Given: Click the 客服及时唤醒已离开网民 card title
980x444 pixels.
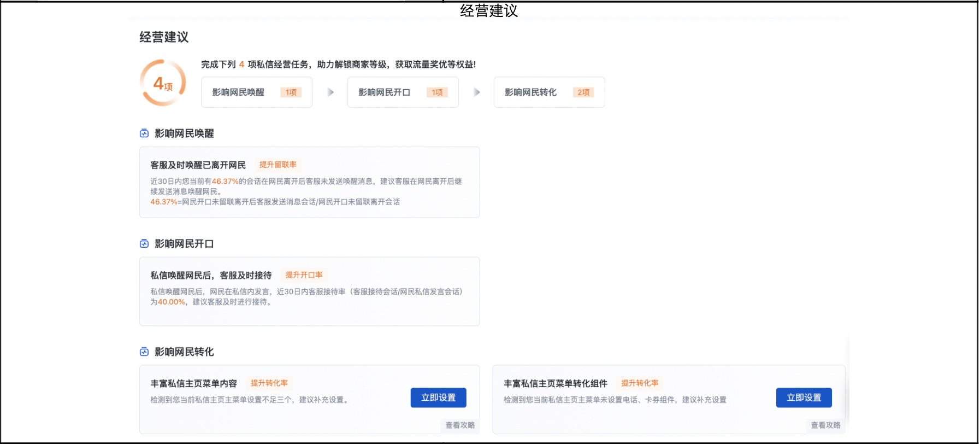Looking at the screenshot, I should tap(198, 165).
